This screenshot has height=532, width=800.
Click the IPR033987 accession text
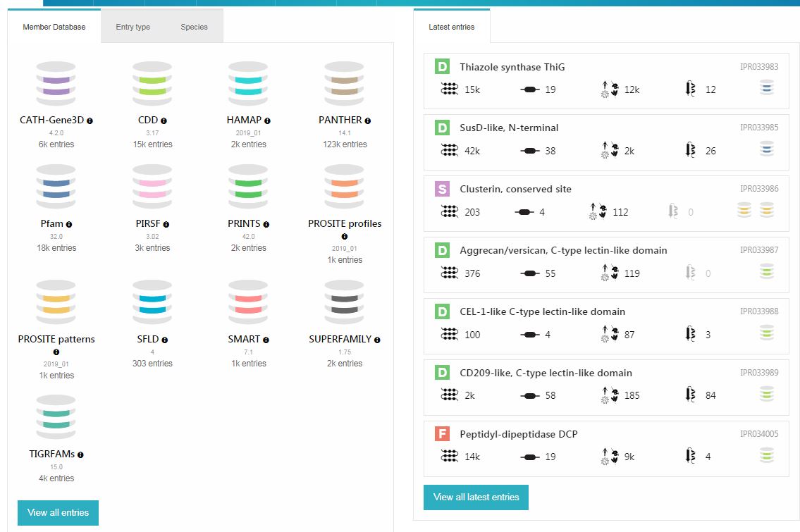click(x=759, y=250)
